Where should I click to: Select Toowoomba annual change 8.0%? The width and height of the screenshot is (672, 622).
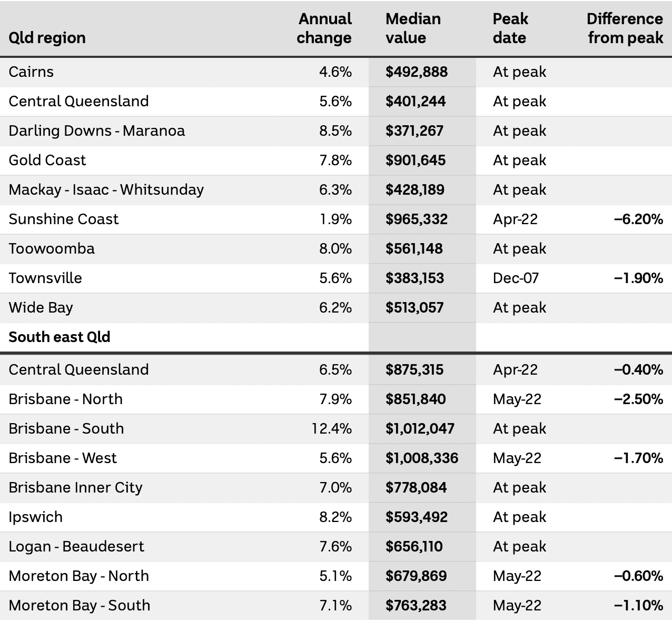335,249
